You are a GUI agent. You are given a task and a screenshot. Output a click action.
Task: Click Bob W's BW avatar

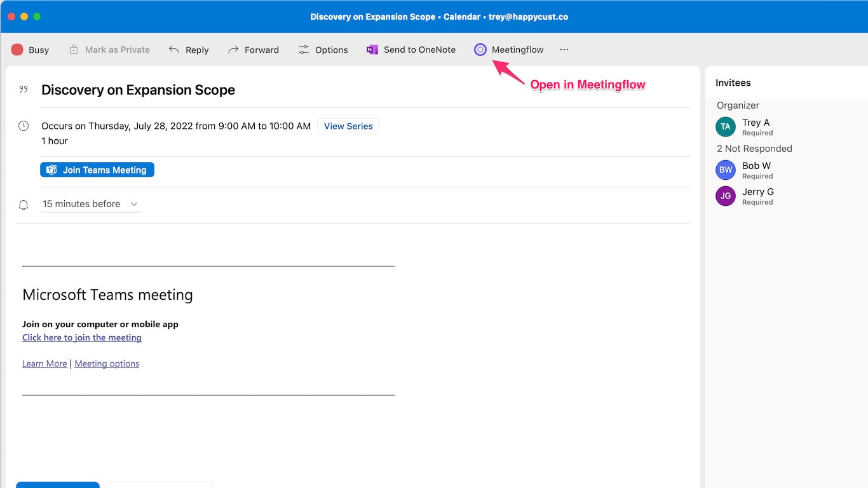pyautogui.click(x=726, y=170)
